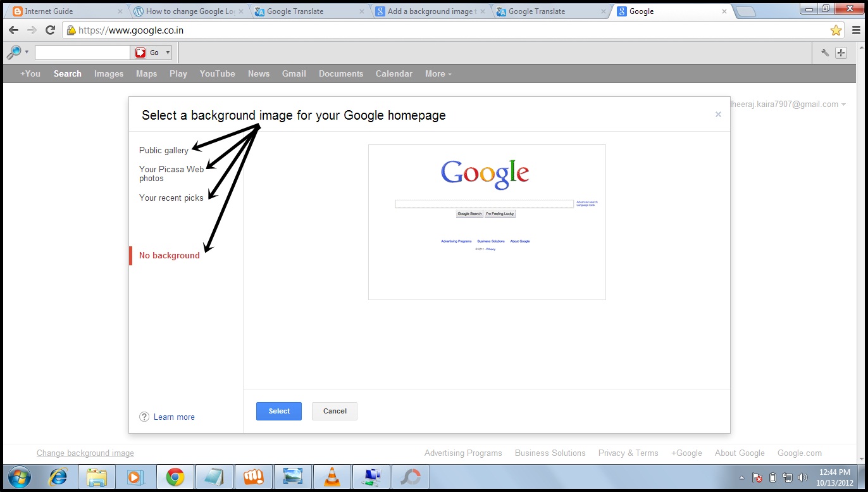Open the Chrome icon in the taskbar

tap(175, 476)
